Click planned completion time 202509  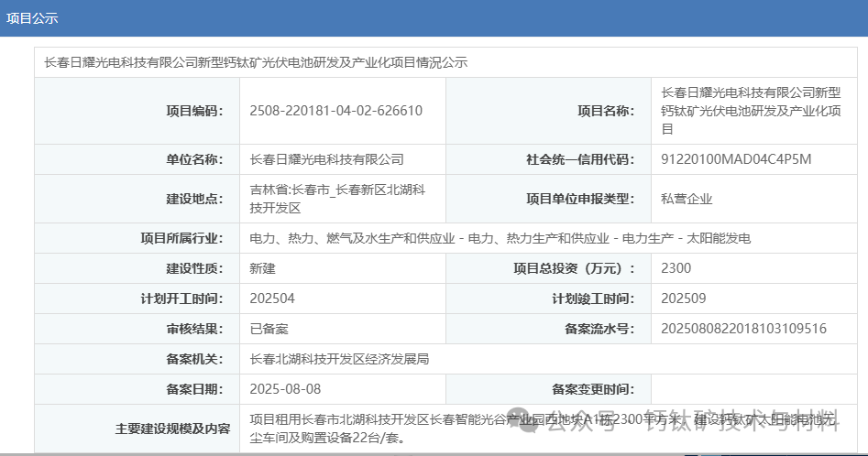(683, 299)
